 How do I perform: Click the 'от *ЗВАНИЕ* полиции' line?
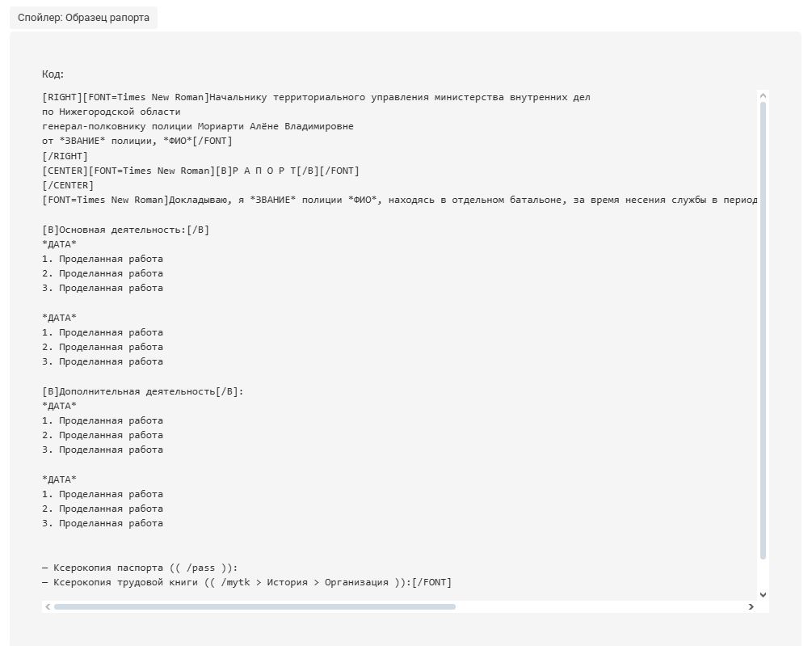[x=137, y=141]
